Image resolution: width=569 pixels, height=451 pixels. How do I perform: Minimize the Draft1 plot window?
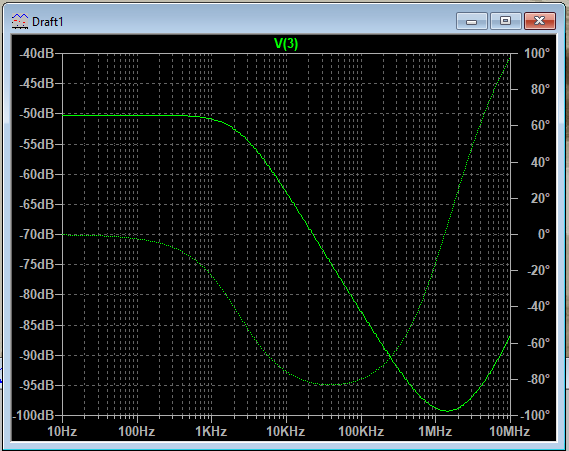[x=471, y=21]
